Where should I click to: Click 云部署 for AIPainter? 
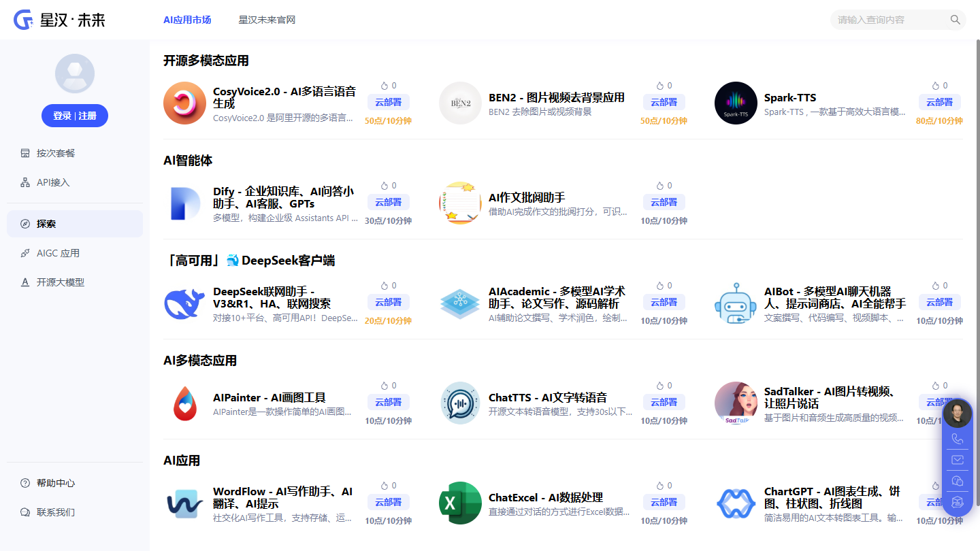pos(388,402)
